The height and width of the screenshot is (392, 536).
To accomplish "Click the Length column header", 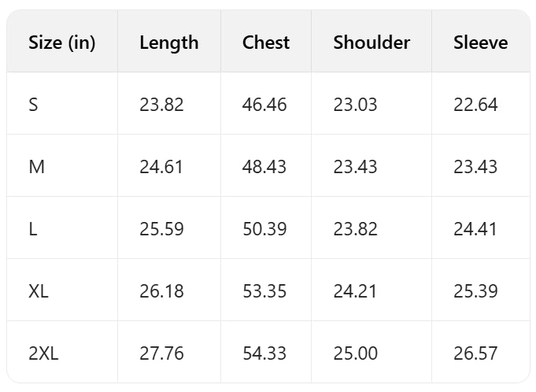I will click(168, 43).
